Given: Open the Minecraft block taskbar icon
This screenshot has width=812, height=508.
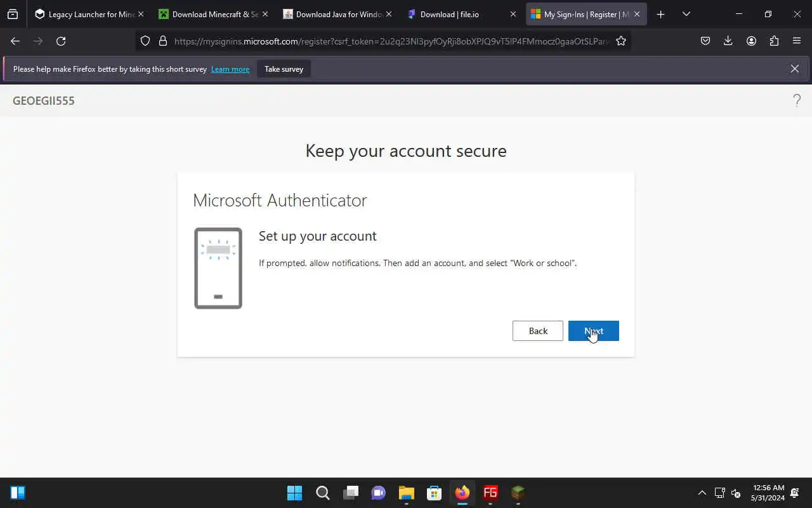Looking at the screenshot, I should 518,493.
